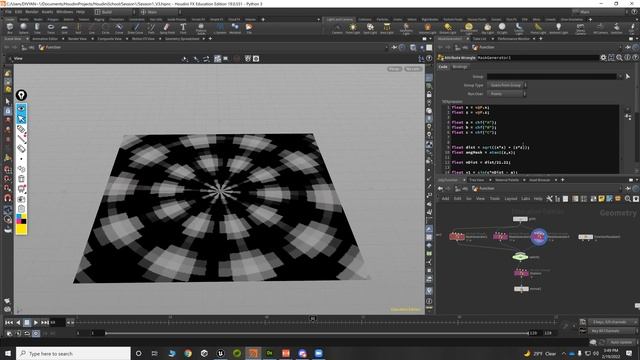Toggle pin on the network editor path bar
The height and width of the screenshot is (360, 640).
click(x=628, y=189)
